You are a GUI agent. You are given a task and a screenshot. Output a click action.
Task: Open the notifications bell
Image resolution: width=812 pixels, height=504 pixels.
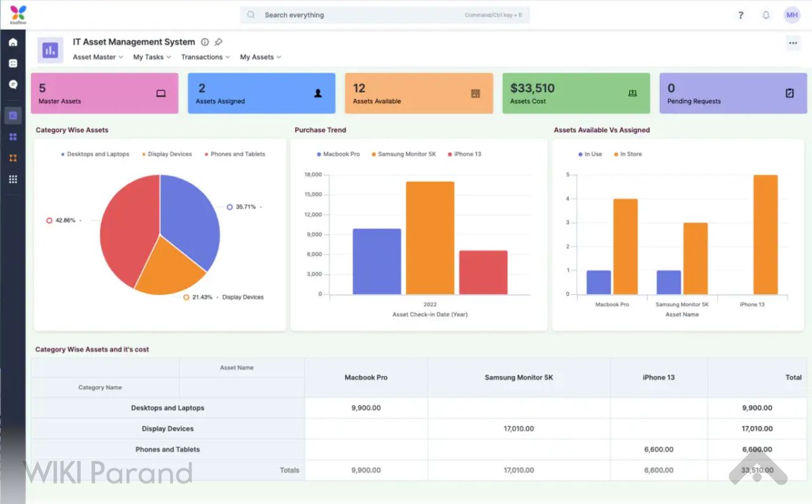pos(766,15)
